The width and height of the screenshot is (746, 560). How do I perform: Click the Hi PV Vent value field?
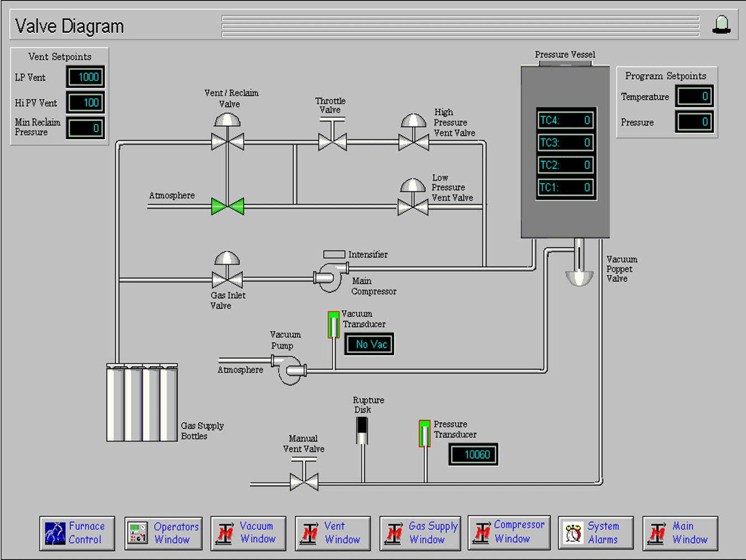[x=86, y=102]
